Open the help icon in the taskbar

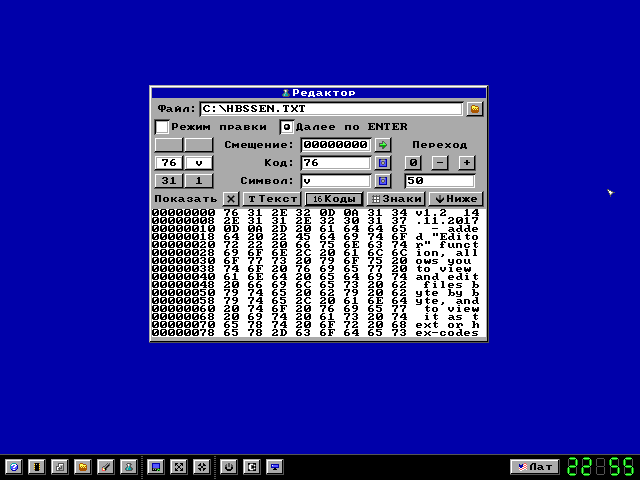[x=14, y=466]
